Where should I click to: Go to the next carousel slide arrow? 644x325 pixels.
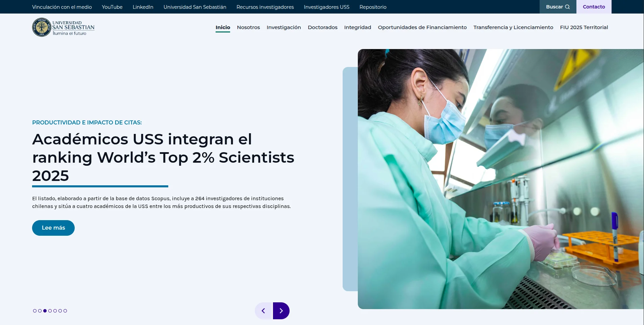click(281, 311)
